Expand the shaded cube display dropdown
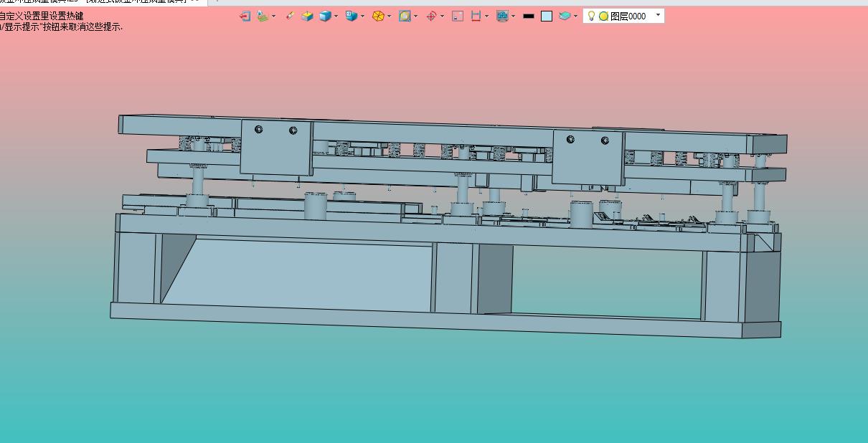 click(336, 16)
